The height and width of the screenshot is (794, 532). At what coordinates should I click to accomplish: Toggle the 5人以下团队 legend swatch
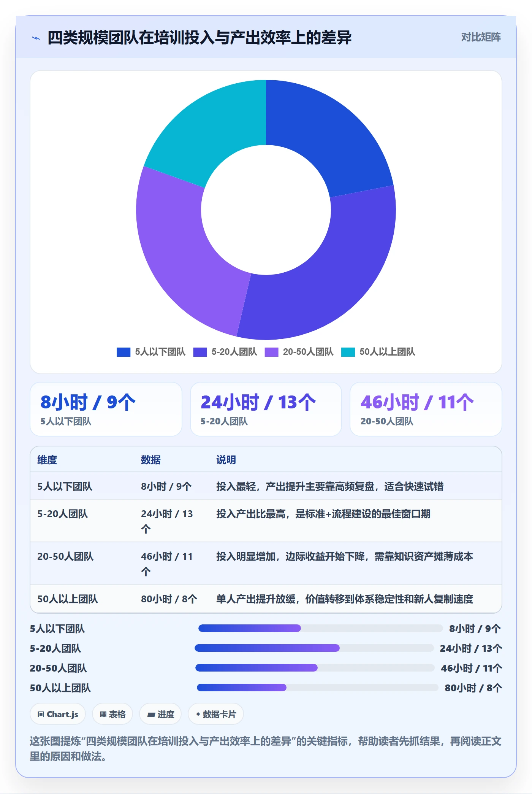pos(123,352)
